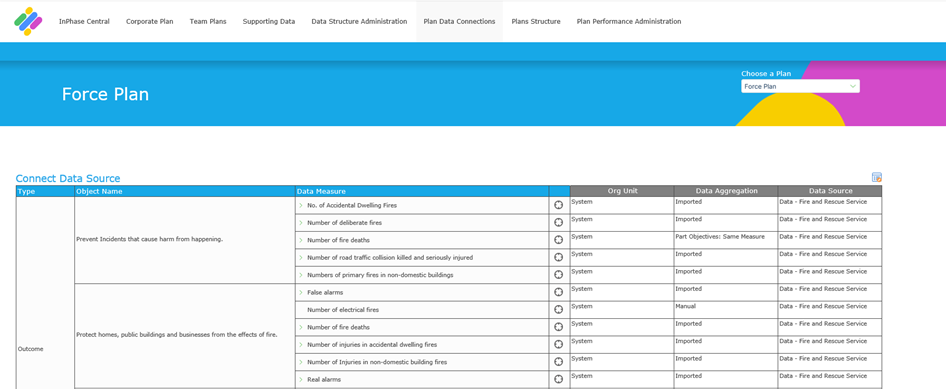Open the Corporate Plan menu

pyautogui.click(x=150, y=21)
